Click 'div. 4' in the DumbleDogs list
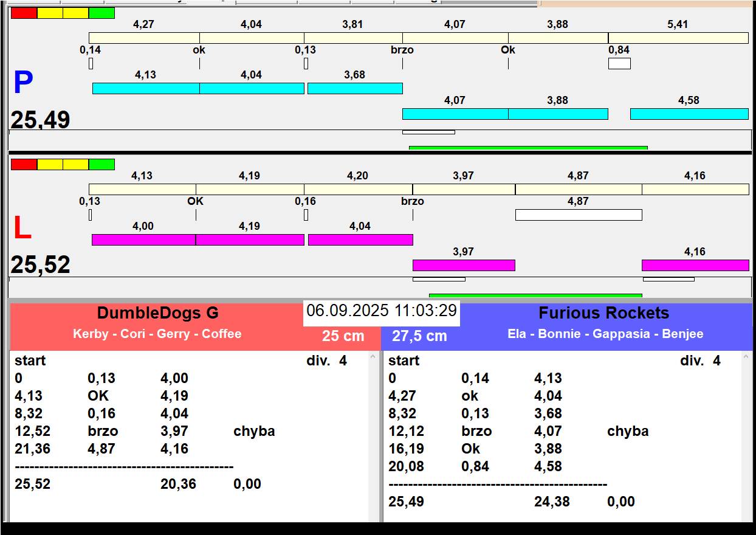Screen dimensions: 756x535 326,361
